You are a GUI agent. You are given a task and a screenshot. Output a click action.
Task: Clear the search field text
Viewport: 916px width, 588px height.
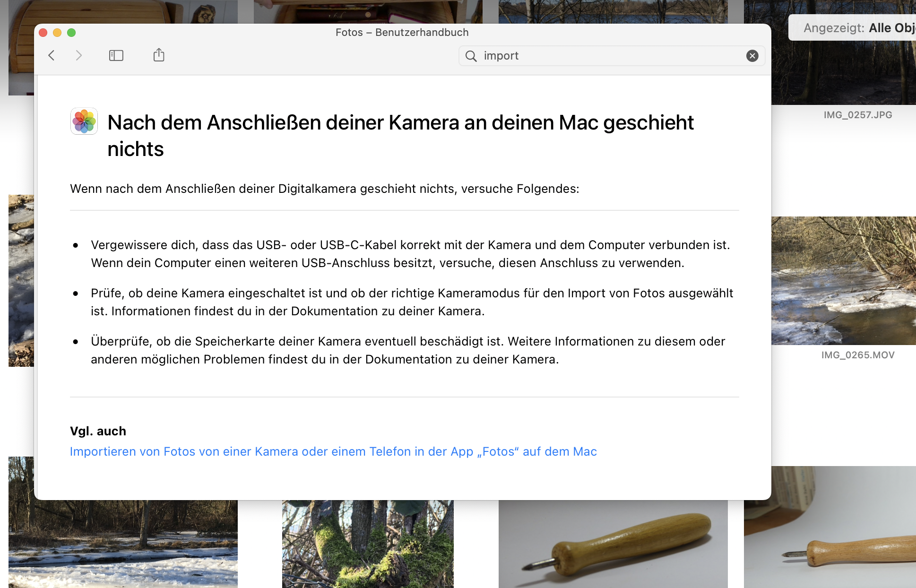(x=752, y=56)
